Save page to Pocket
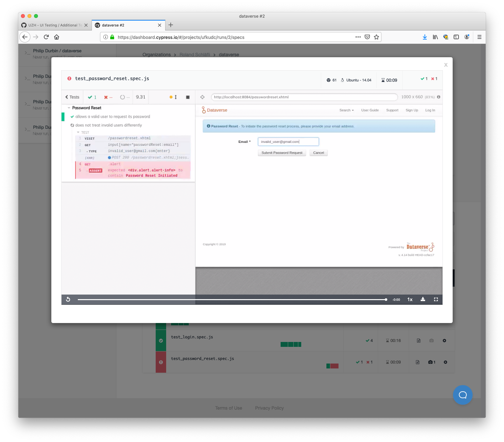Viewport: 504px width, 442px height. pos(367,37)
